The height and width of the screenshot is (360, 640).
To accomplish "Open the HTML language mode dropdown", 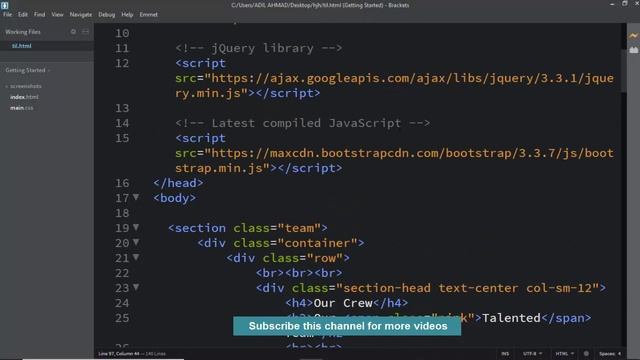I will point(564,354).
